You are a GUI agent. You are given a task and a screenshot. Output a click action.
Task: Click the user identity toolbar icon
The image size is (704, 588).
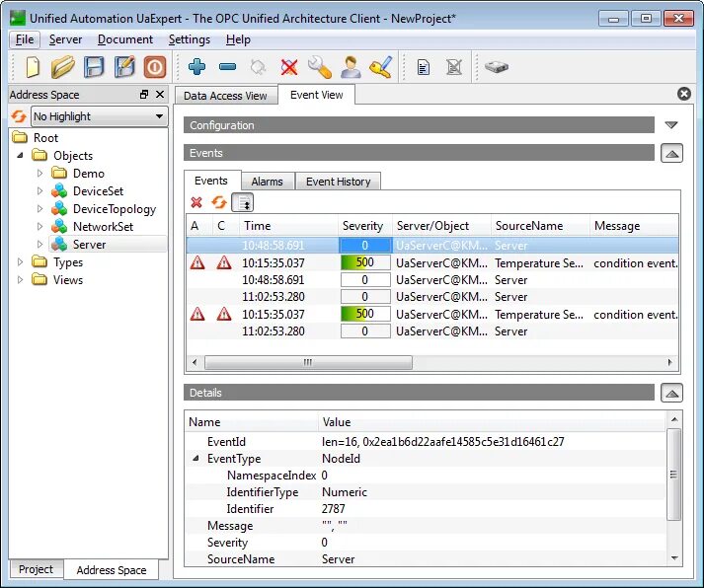click(351, 67)
